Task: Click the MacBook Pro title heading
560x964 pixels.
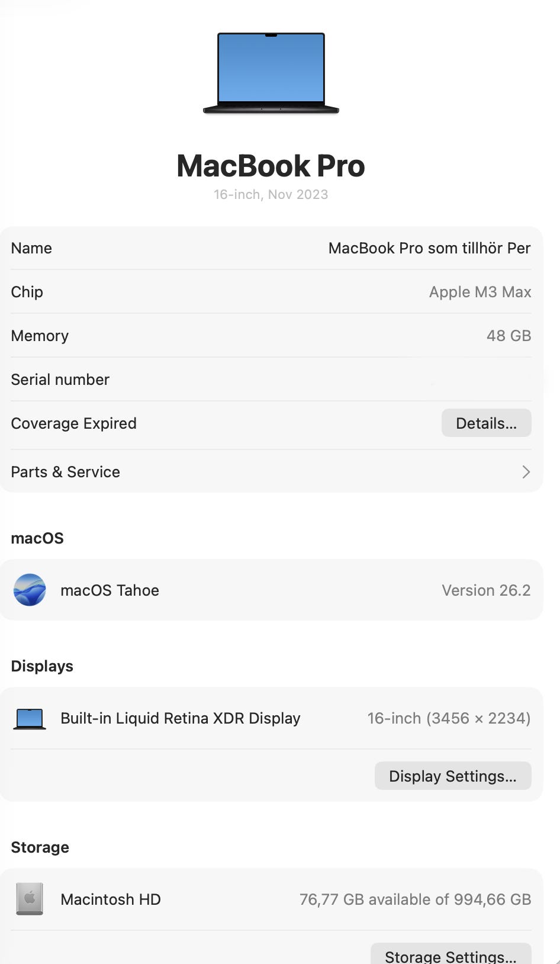Action: pyautogui.click(x=271, y=166)
